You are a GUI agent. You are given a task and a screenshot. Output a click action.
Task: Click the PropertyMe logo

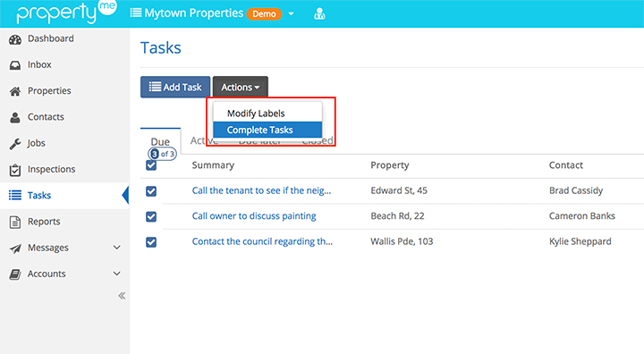click(x=66, y=12)
